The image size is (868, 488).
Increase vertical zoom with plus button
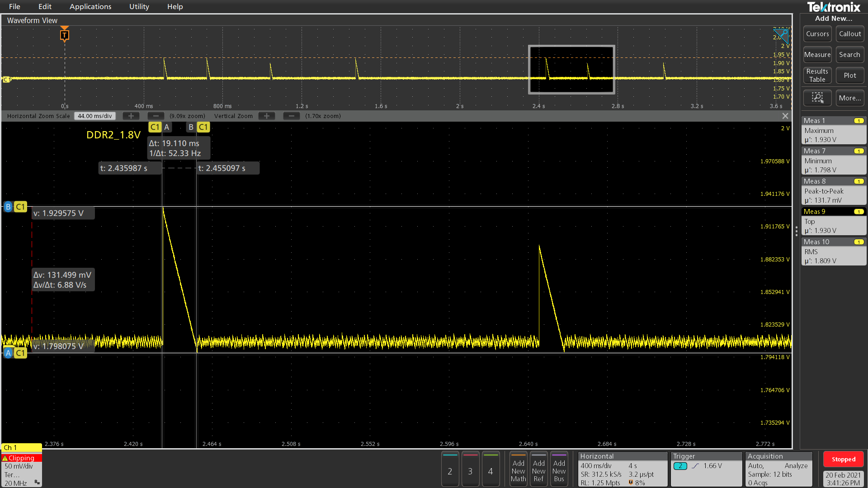(x=267, y=116)
